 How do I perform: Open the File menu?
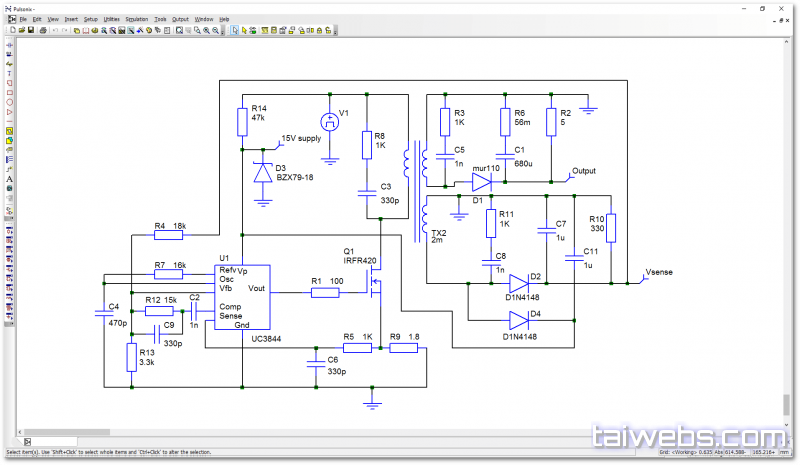click(x=22, y=19)
